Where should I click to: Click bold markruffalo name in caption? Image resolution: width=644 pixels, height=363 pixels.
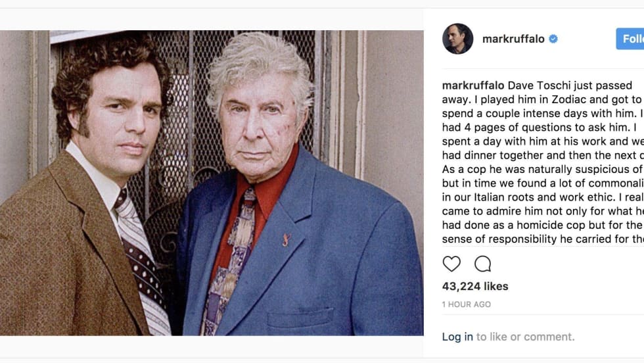pos(473,85)
